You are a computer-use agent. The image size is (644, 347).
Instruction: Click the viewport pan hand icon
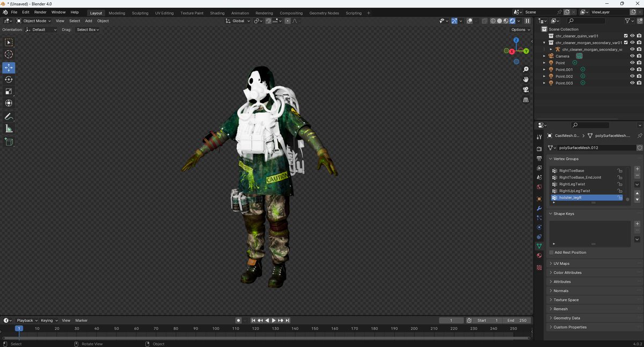point(526,79)
